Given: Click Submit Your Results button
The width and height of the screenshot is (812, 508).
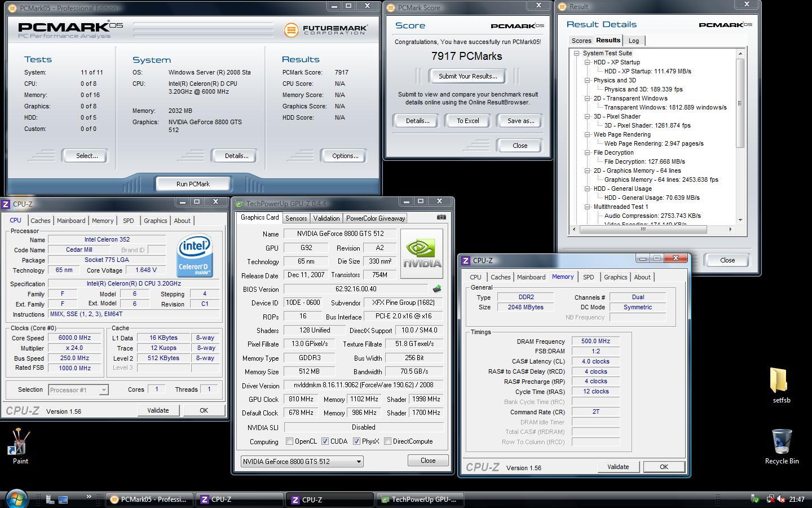Looking at the screenshot, I should pos(467,76).
